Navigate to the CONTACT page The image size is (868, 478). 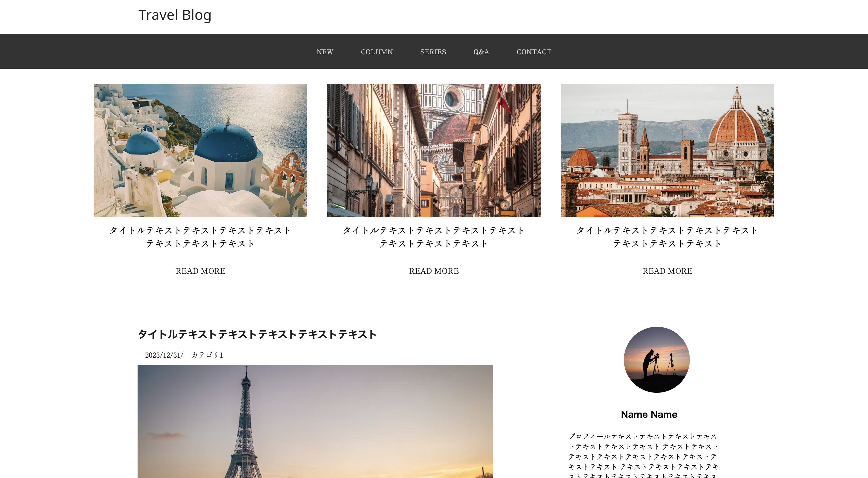[534, 52]
